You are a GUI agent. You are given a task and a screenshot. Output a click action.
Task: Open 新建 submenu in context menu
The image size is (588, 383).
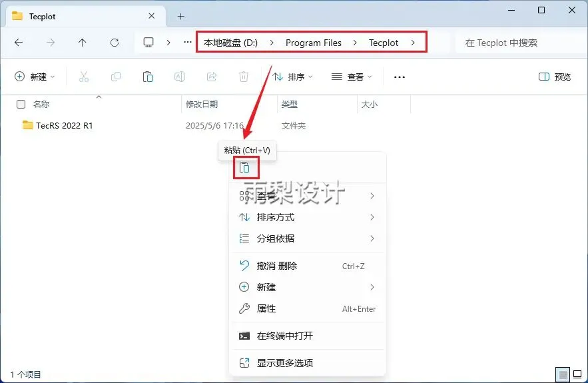click(308, 287)
